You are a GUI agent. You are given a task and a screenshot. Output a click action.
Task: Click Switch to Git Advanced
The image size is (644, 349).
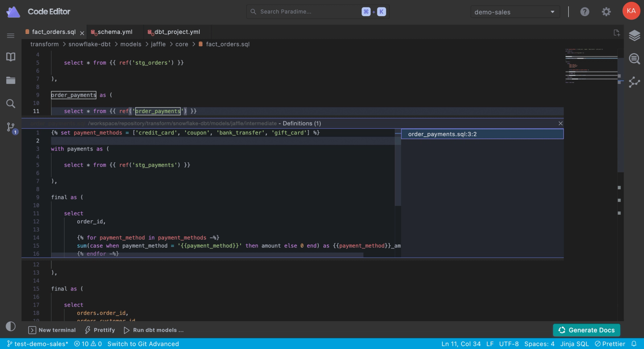(x=143, y=344)
